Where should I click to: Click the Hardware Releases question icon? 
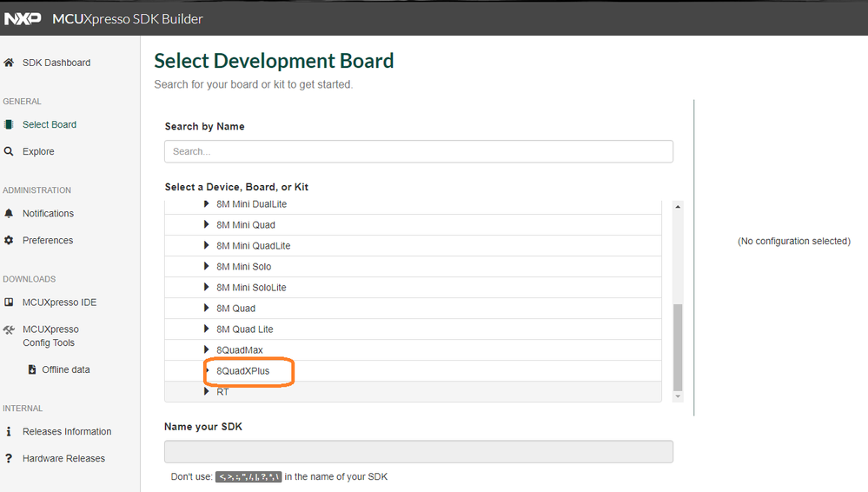coord(9,458)
